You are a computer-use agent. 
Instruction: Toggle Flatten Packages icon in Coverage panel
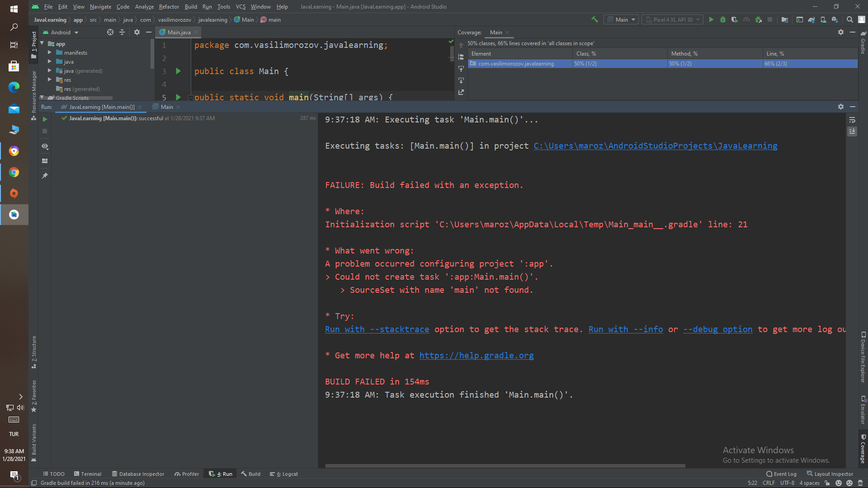pos(461,57)
